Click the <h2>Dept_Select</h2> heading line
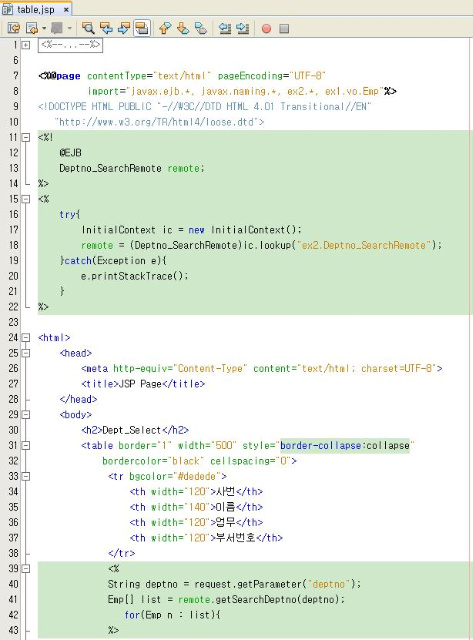The image size is (473, 640). [135, 430]
